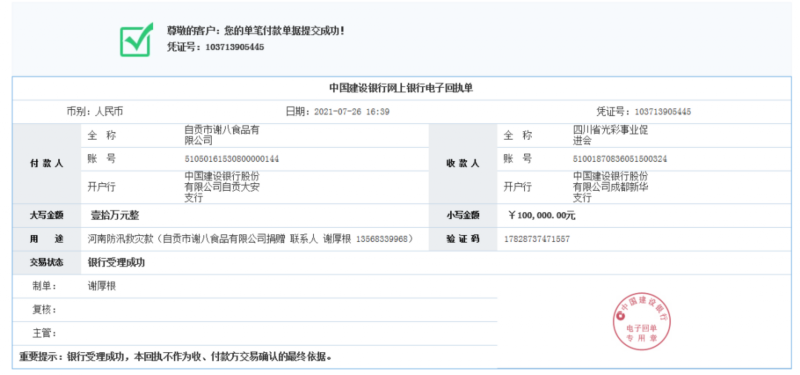Click payer 开户行 label
The height and width of the screenshot is (375, 800).
102,187
